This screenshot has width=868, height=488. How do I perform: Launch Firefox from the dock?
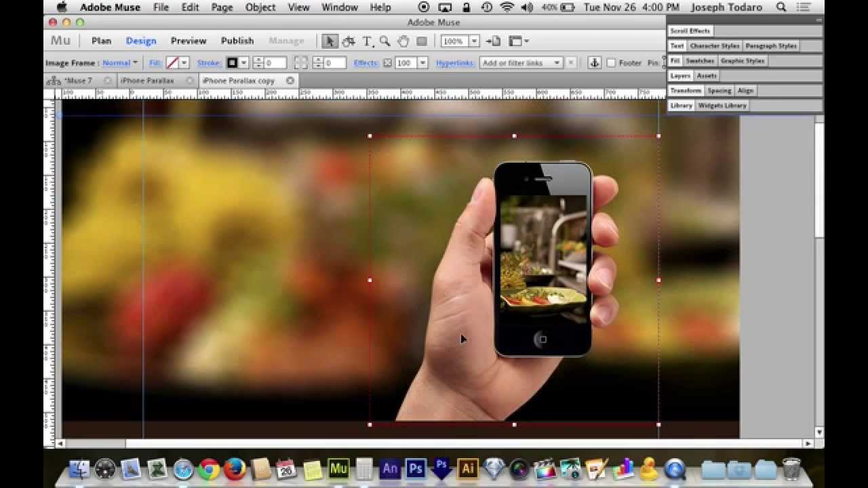pyautogui.click(x=235, y=469)
